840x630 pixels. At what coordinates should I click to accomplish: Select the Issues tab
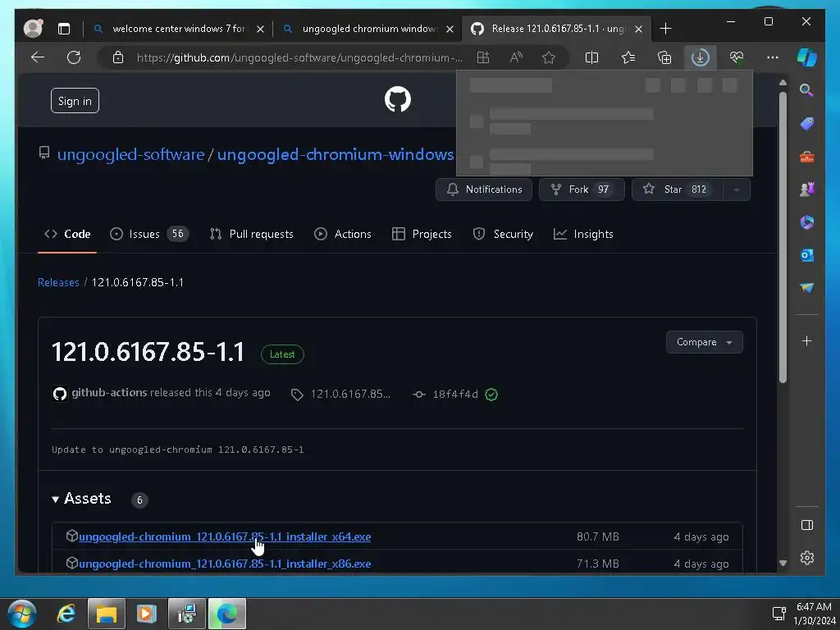point(149,234)
